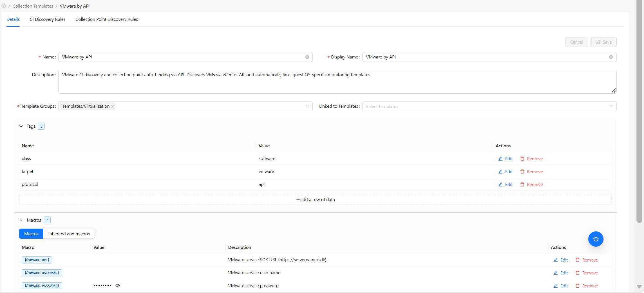Open Collection Templates breadcrumb link
644x293 pixels.
click(x=33, y=6)
